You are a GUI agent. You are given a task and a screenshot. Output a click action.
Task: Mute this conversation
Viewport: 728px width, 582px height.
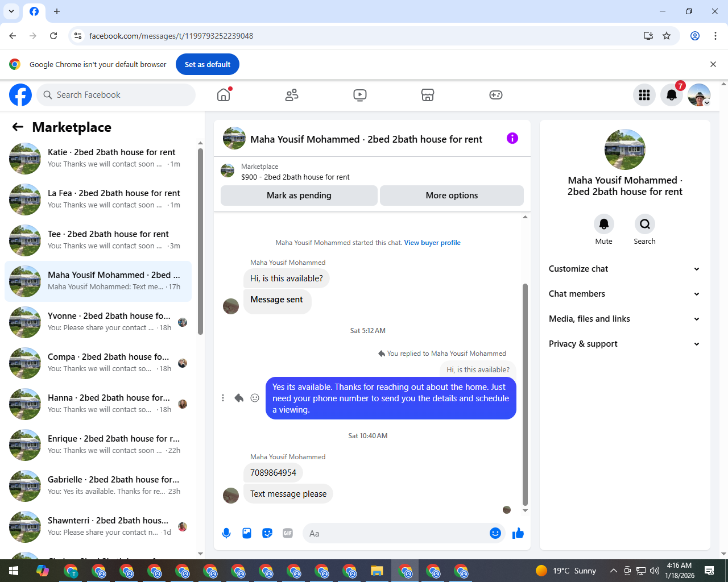[604, 224]
